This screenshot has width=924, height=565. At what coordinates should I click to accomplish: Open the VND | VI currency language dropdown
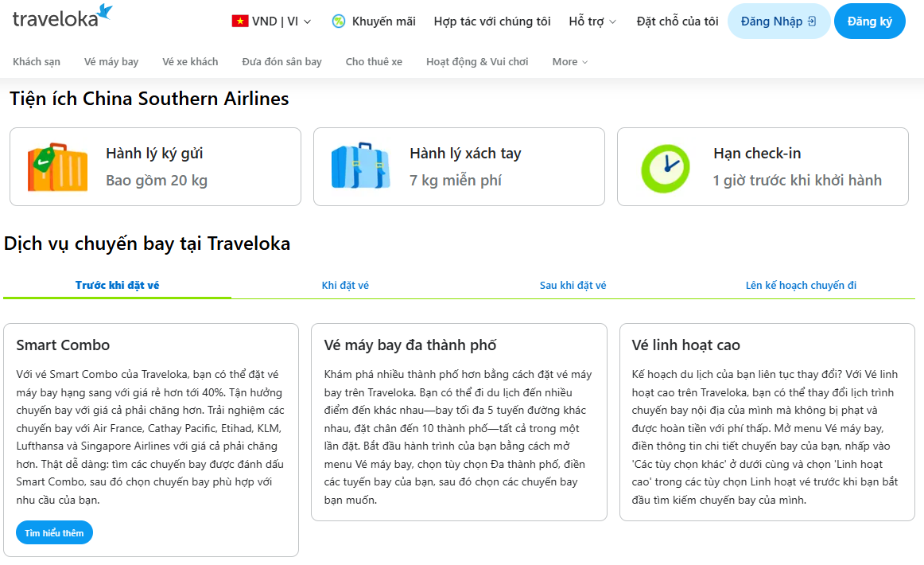click(x=272, y=21)
